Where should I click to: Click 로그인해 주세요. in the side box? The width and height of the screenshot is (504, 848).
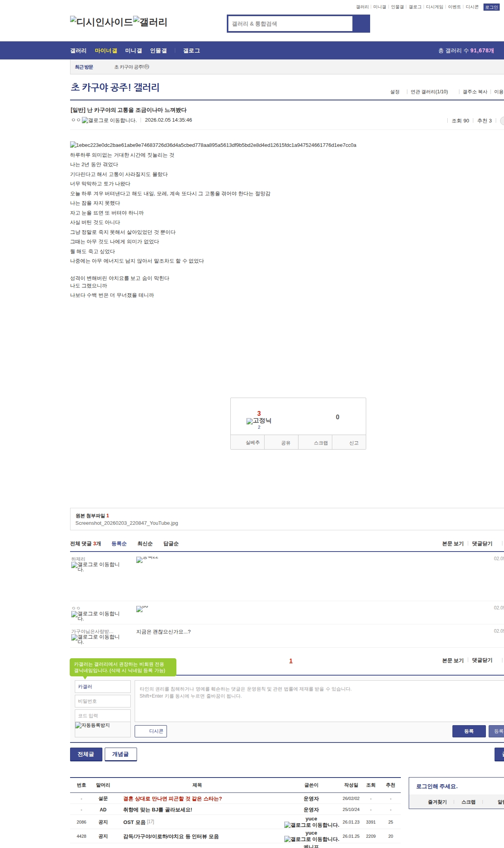click(437, 786)
